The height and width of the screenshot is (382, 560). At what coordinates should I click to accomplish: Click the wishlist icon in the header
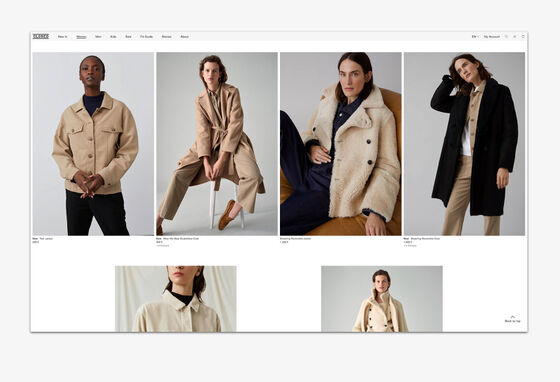(x=515, y=36)
